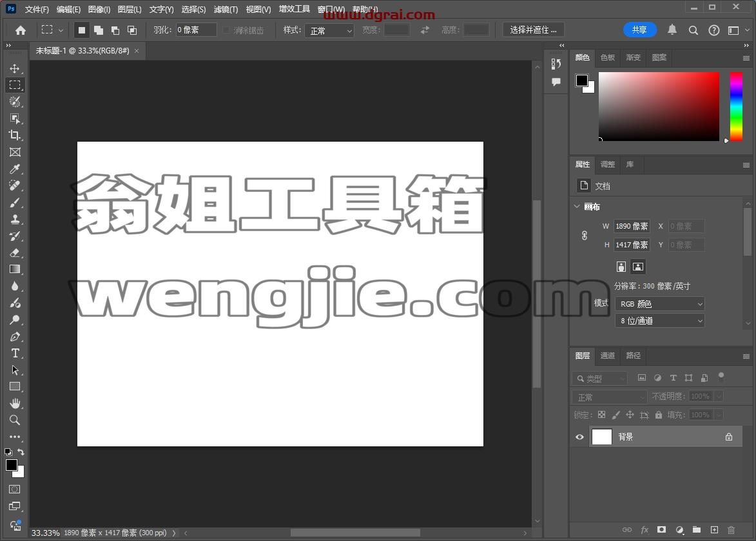Screen dimensions: 756x541
Task: Set canvas orientation to landscape
Action: click(x=638, y=267)
